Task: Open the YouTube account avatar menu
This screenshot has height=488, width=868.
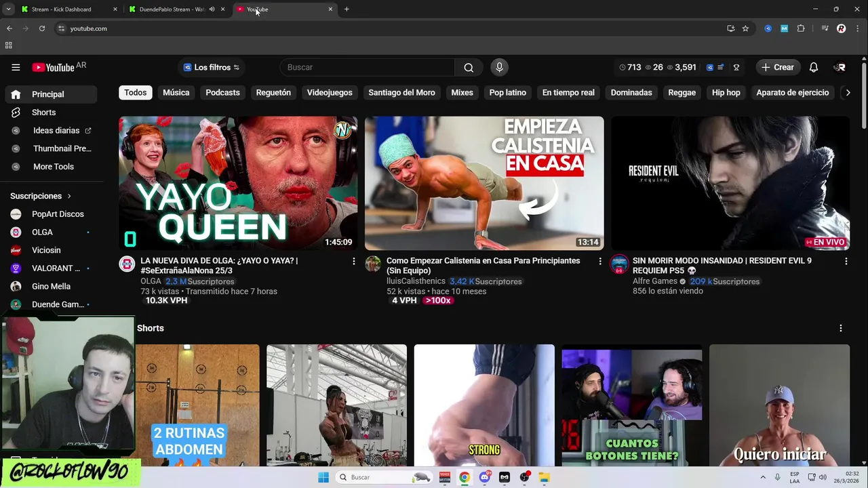Action: (x=840, y=67)
